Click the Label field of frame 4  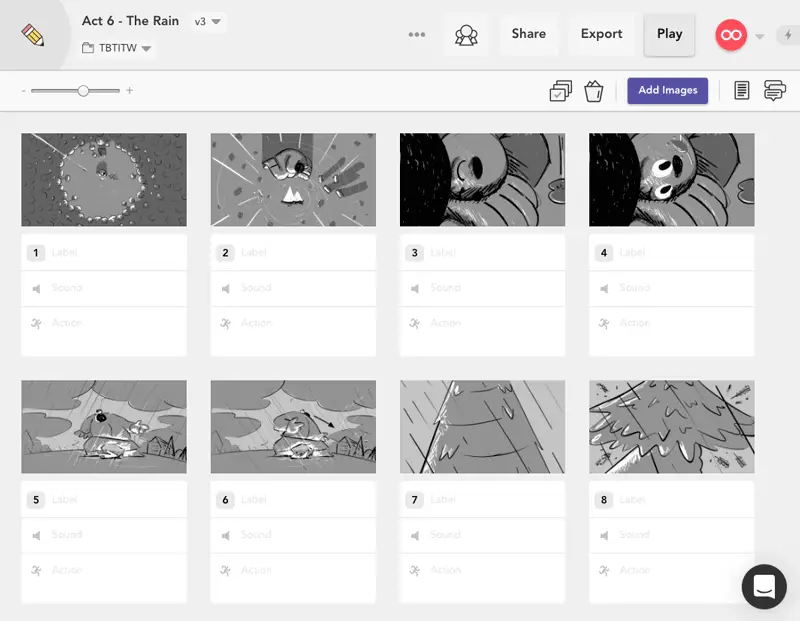[672, 253]
